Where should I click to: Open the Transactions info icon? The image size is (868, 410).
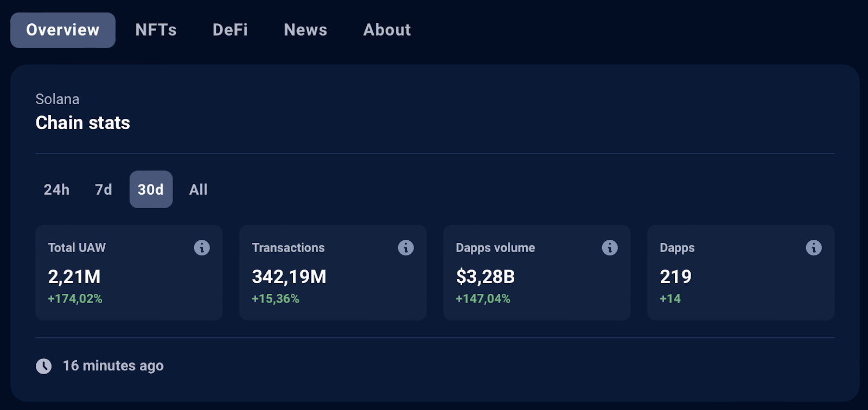pos(406,248)
